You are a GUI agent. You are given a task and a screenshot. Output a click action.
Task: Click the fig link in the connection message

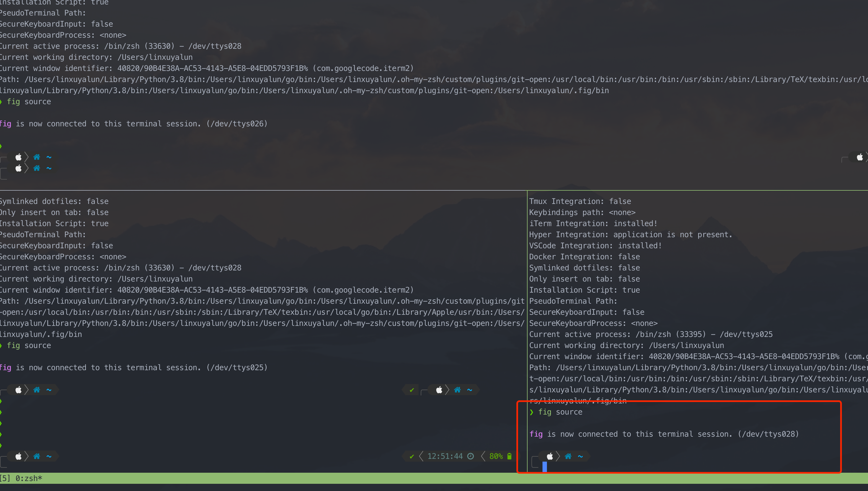coord(536,434)
